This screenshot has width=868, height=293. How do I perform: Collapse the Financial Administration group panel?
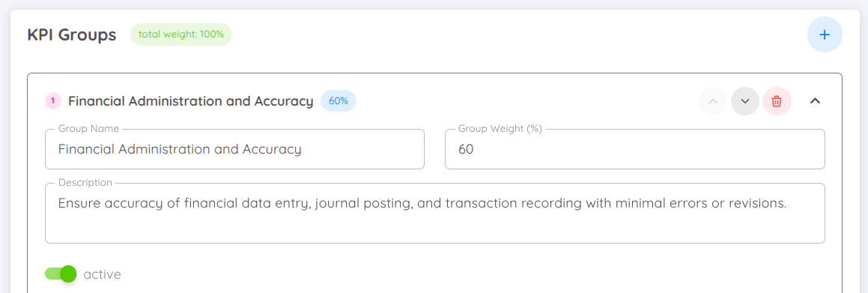[x=815, y=101]
